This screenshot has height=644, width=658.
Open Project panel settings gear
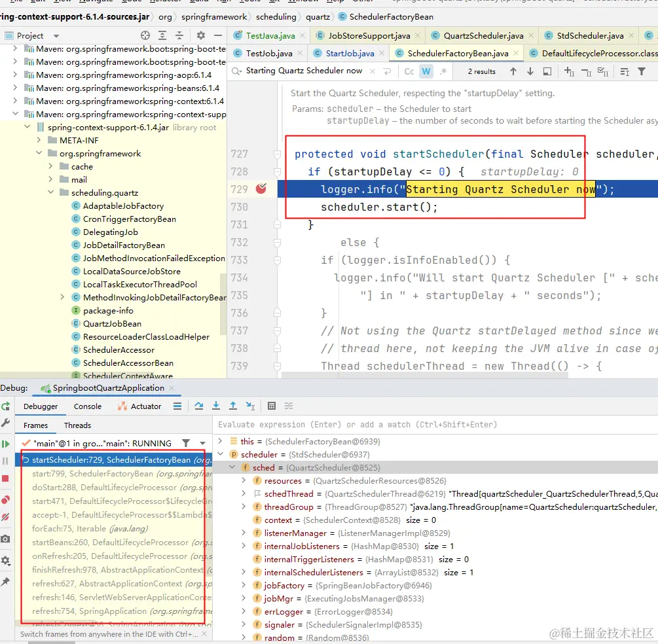[x=201, y=35]
